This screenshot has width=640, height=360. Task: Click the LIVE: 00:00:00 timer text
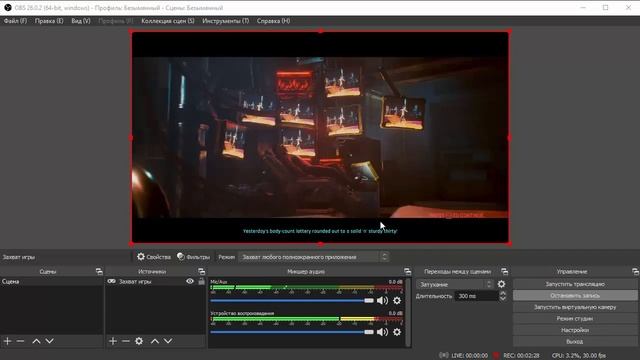tap(469, 355)
